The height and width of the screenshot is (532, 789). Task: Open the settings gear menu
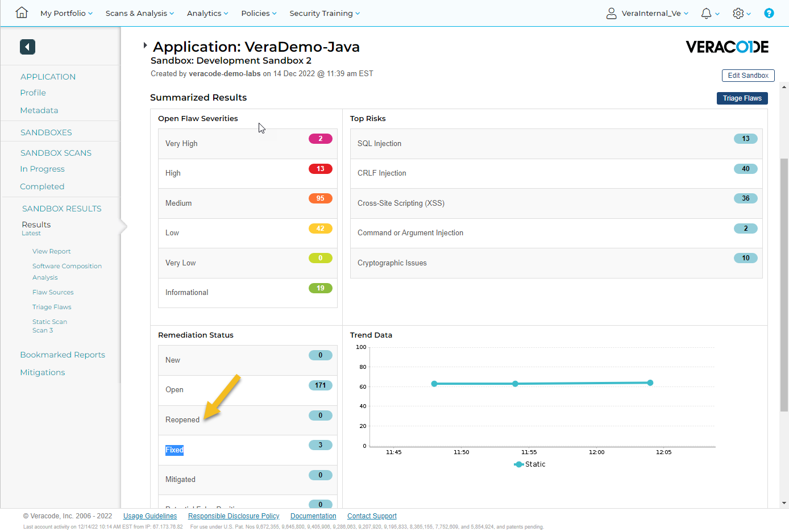pos(738,13)
